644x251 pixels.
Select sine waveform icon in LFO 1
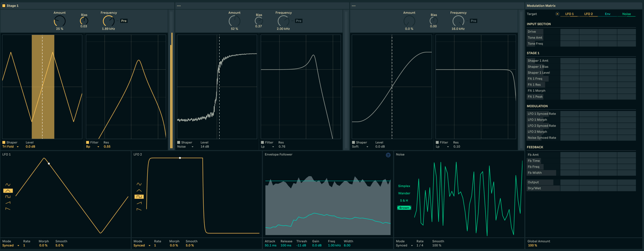(x=8, y=185)
